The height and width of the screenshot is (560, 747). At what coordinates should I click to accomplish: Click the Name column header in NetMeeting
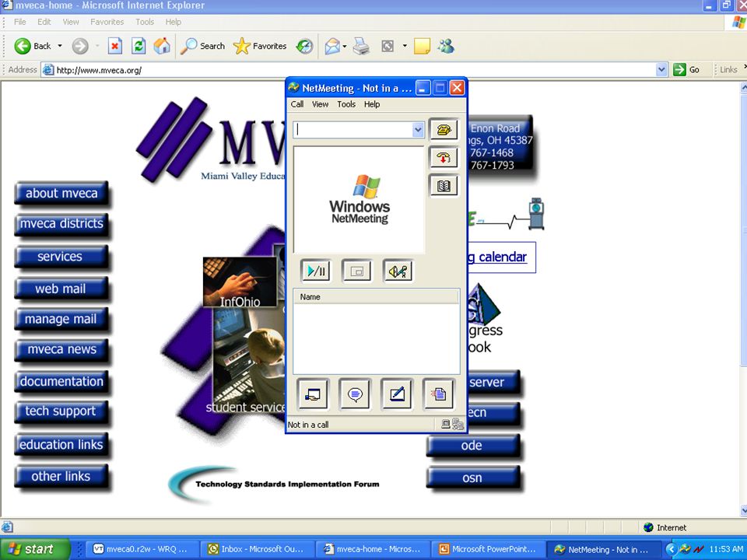377,296
